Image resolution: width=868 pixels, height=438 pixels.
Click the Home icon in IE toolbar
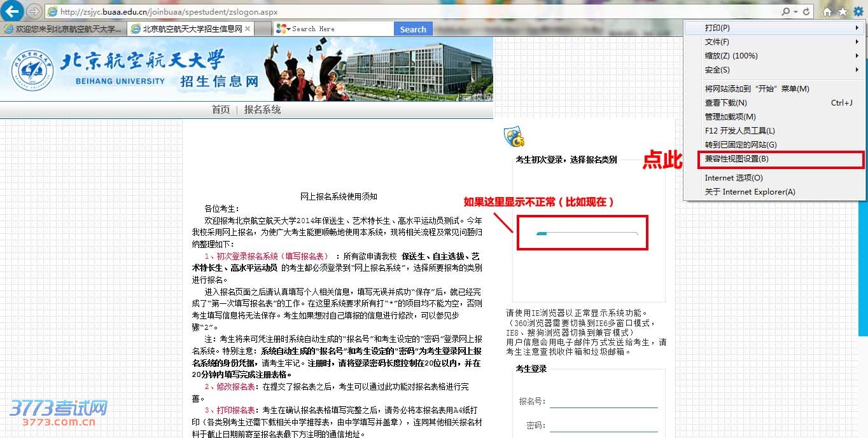827,11
